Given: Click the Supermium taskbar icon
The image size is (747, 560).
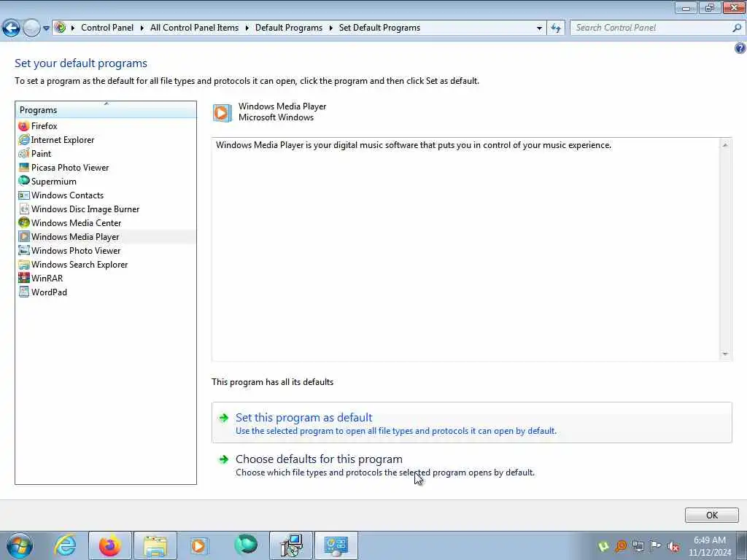Looking at the screenshot, I should (x=246, y=545).
